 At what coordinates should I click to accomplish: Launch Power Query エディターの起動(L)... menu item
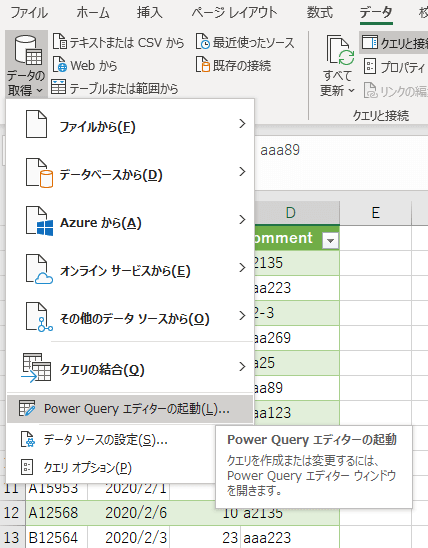[130, 409]
